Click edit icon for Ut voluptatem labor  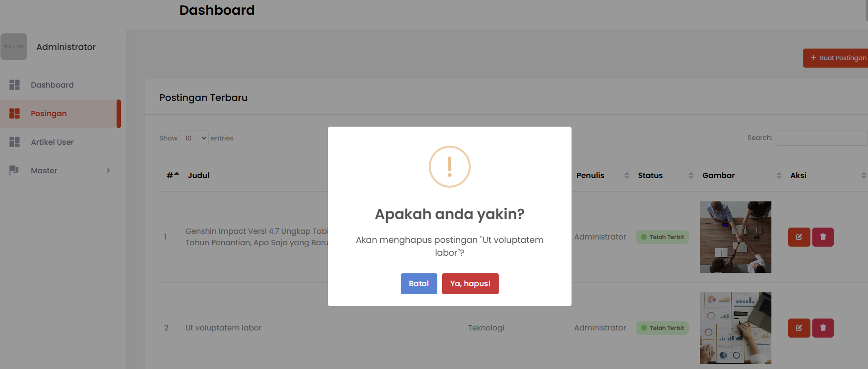(799, 328)
